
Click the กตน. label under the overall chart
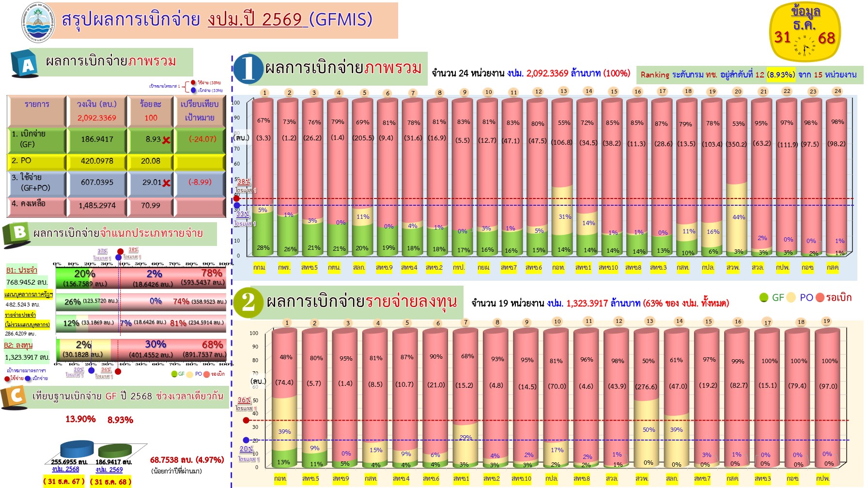coord(334,267)
